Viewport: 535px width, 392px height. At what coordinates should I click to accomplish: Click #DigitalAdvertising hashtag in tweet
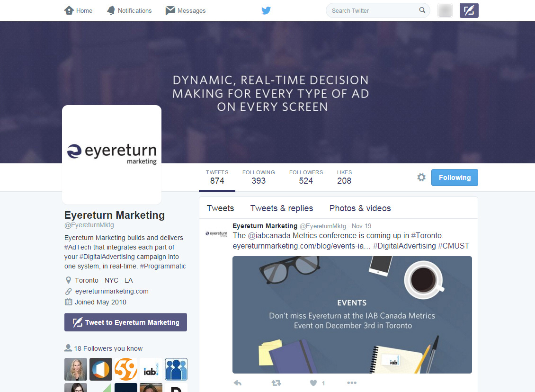point(404,246)
